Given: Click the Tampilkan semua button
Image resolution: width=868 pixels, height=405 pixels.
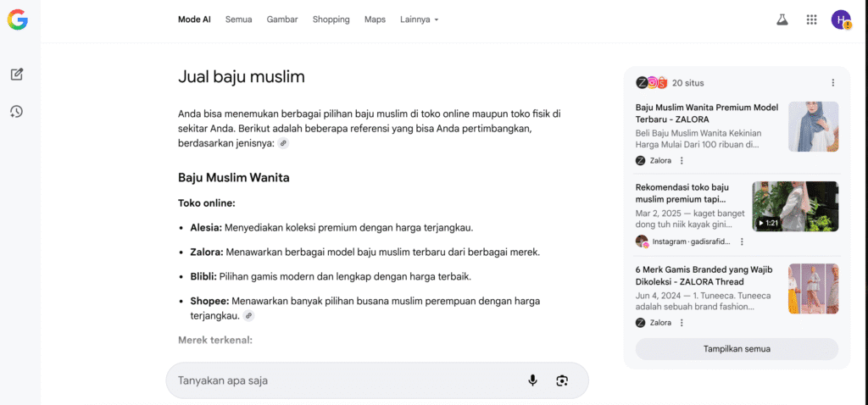Looking at the screenshot, I should 737,349.
